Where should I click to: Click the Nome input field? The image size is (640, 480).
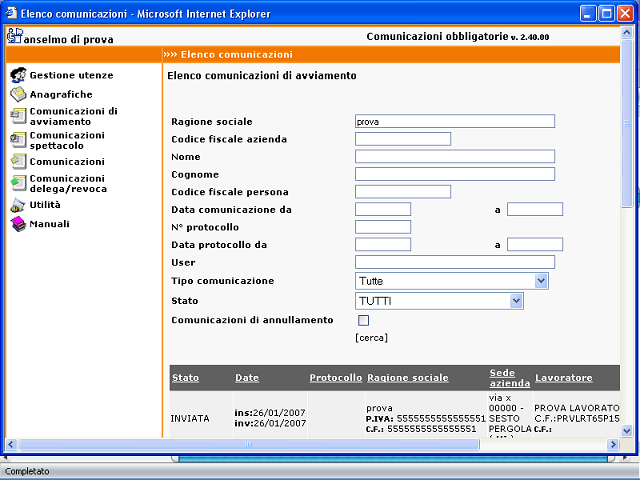455,156
